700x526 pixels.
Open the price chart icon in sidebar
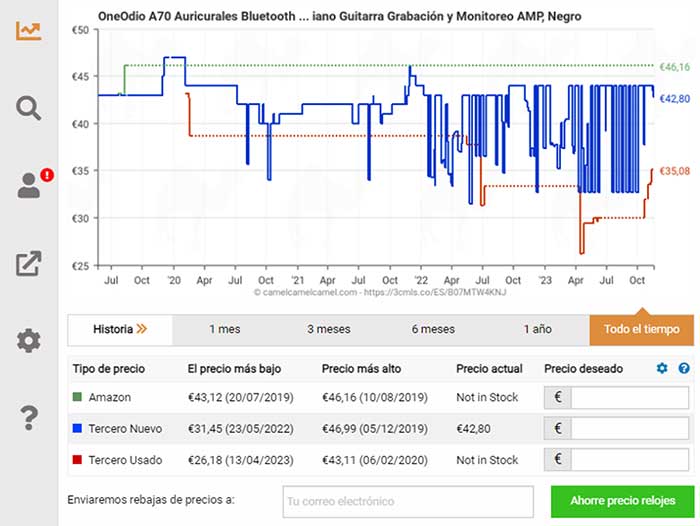[x=29, y=29]
